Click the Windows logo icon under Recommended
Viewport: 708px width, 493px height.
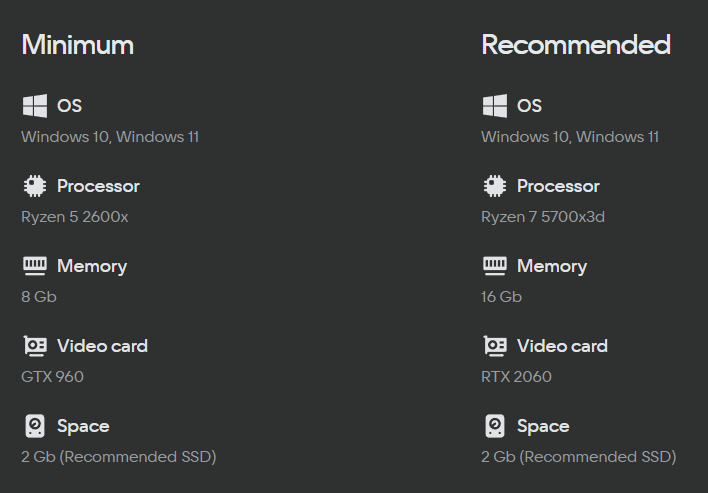tap(495, 106)
